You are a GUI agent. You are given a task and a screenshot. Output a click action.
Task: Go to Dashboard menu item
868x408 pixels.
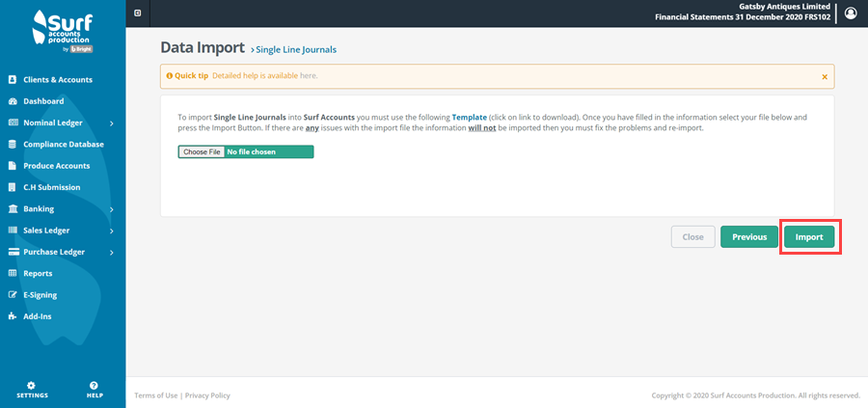coord(43,101)
